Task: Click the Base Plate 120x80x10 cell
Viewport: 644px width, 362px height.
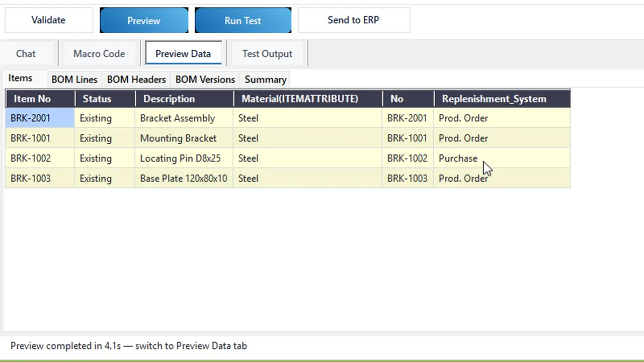Action: (x=185, y=178)
